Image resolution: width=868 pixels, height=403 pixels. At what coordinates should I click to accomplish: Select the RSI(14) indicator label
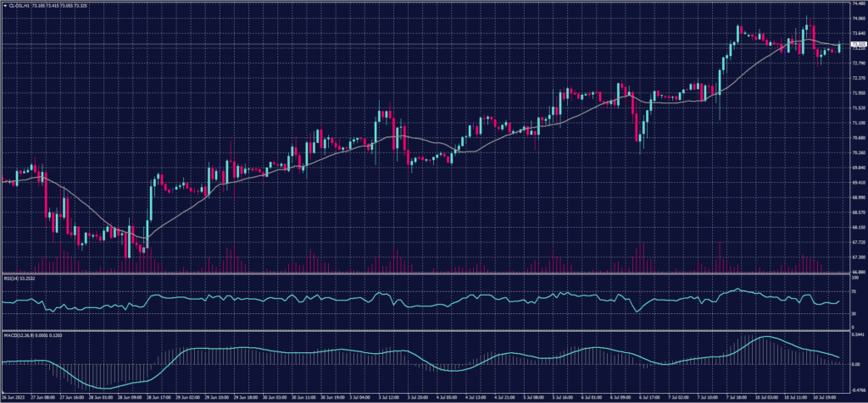[x=15, y=279]
